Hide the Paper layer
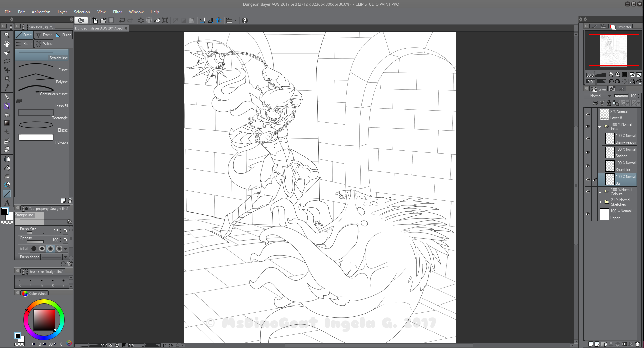The width and height of the screenshot is (644, 348). click(x=588, y=214)
